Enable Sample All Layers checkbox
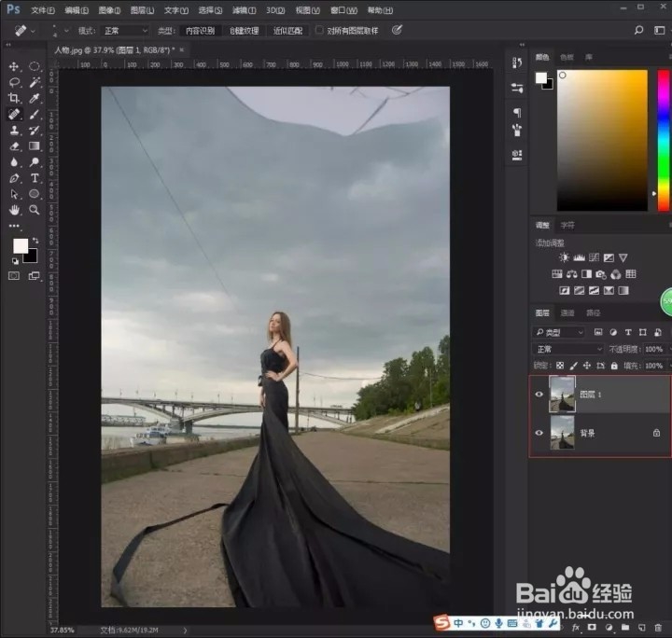Image resolution: width=672 pixels, height=638 pixels. [x=319, y=30]
